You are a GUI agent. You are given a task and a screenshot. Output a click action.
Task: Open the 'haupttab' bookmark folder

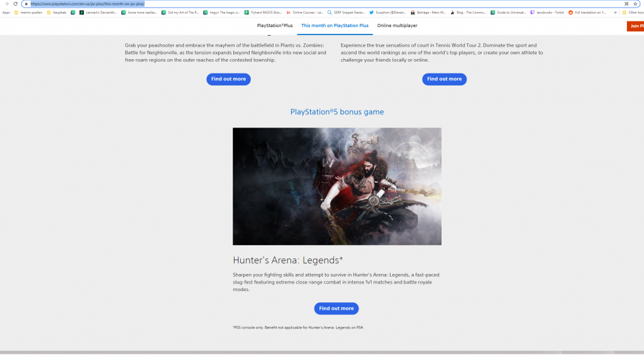tap(57, 13)
